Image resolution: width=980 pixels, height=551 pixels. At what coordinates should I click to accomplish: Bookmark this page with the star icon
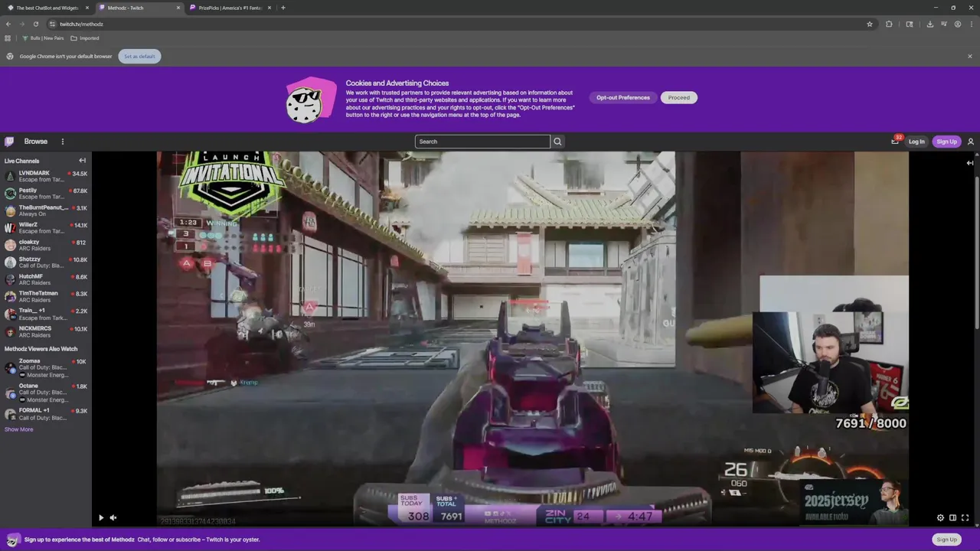[x=870, y=24]
